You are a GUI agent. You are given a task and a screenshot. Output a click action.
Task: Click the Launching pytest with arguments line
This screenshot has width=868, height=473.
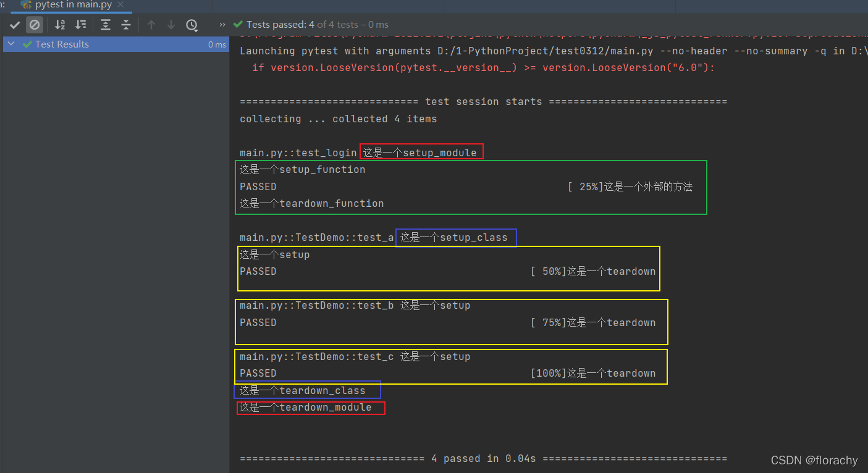tap(554, 51)
